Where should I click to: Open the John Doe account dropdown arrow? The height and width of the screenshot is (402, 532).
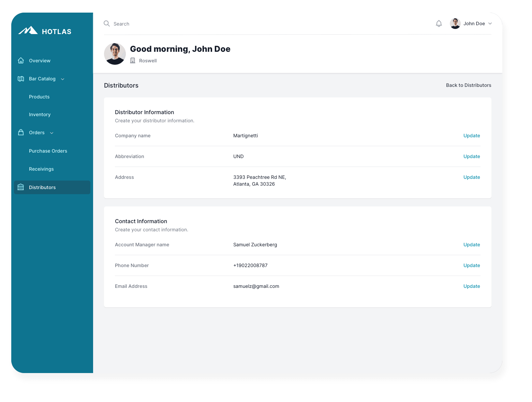[490, 24]
